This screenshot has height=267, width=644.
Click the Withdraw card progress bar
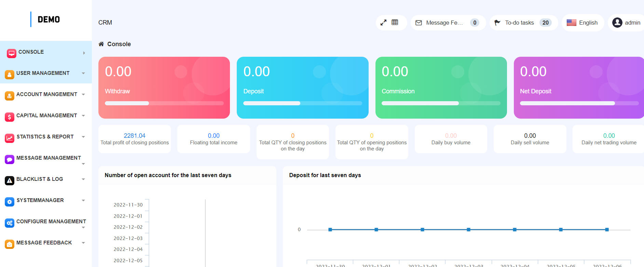pyautogui.click(x=164, y=103)
